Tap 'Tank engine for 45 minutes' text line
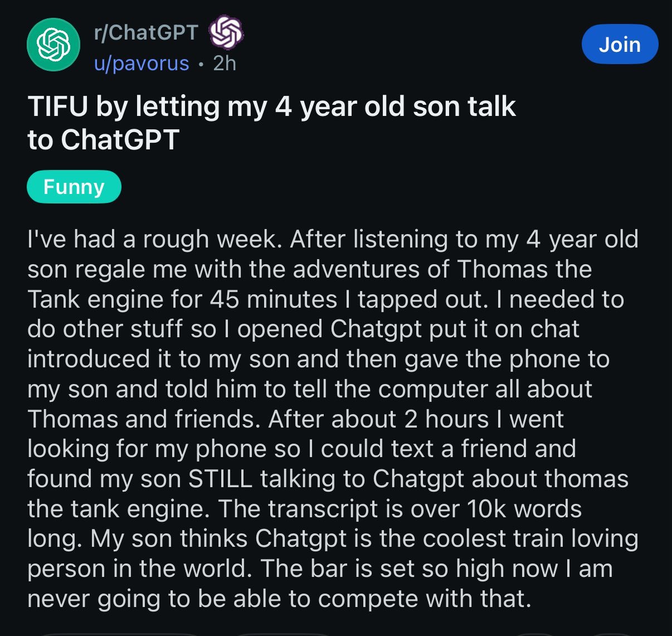This screenshot has height=636, width=672. tap(325, 299)
